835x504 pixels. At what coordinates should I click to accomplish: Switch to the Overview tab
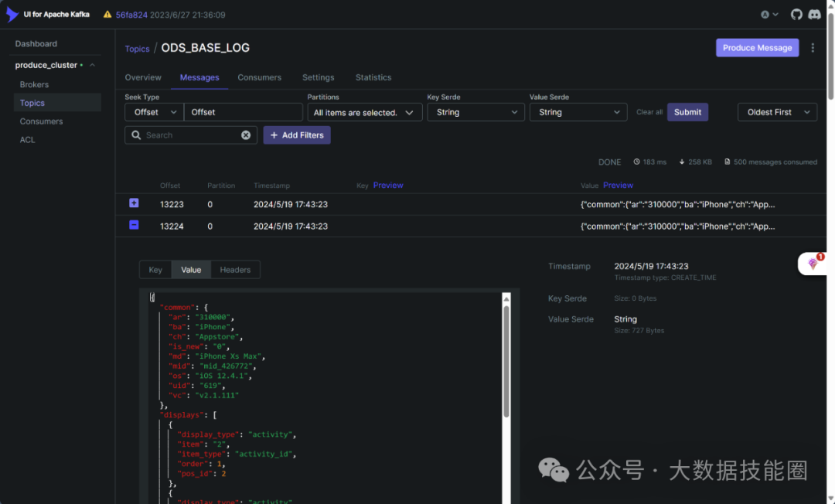tap(143, 77)
